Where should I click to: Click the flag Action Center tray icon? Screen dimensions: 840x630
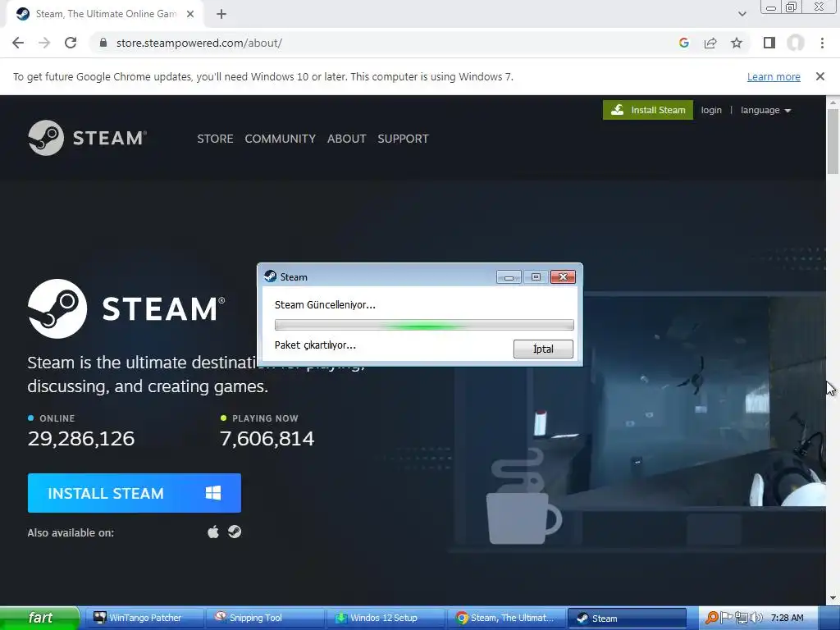tap(726, 618)
